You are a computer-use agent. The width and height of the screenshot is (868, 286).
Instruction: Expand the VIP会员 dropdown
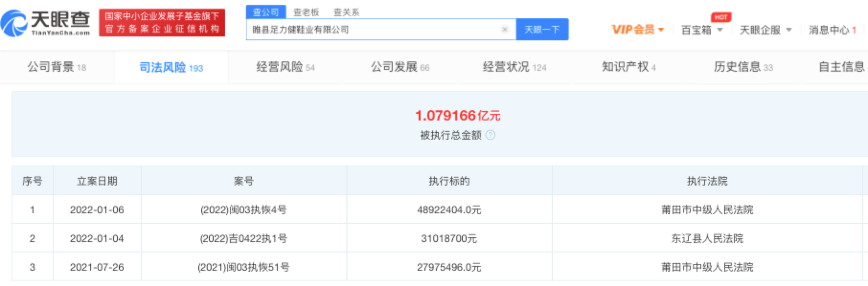(x=638, y=30)
